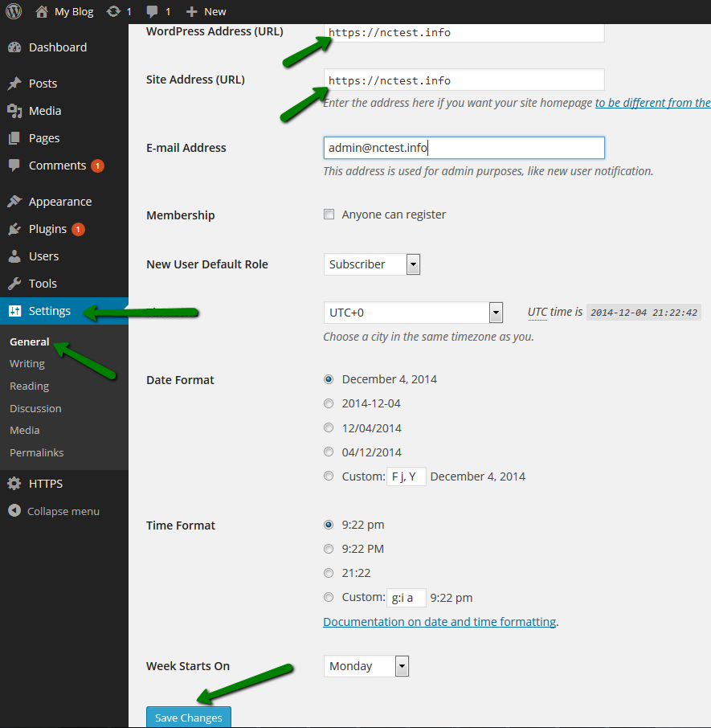Image resolution: width=711 pixels, height=728 pixels.
Task: Select date format 12/04/2014
Action: coord(329,427)
